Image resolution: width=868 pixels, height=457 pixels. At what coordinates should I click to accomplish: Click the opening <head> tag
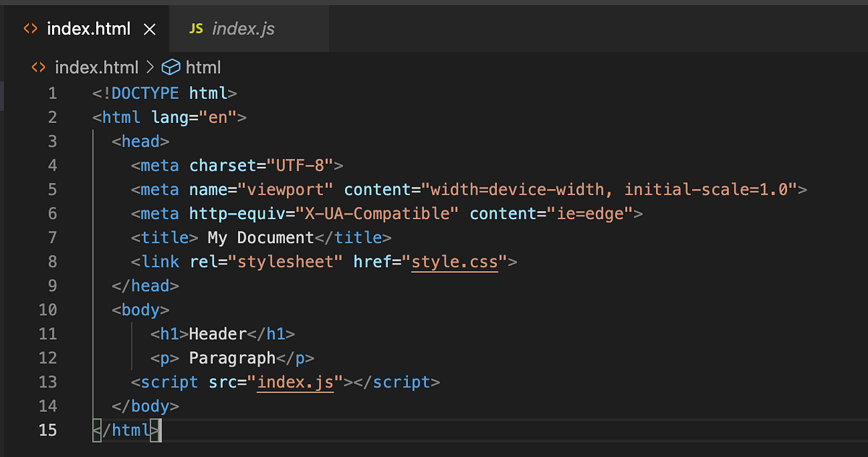point(140,141)
